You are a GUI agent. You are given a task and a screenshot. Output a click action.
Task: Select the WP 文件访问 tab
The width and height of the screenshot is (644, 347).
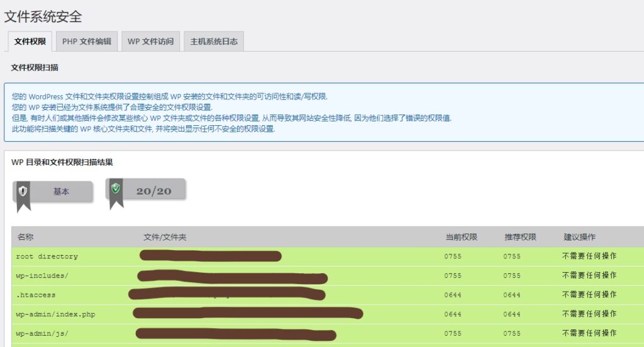pos(151,42)
